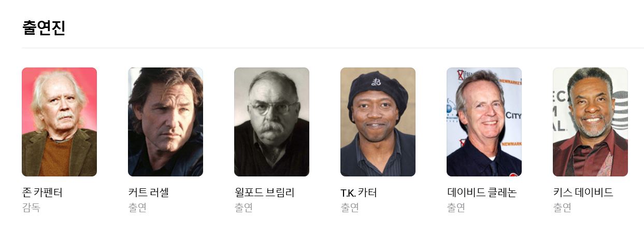Select the 출연 role under 키스 데이비드
This screenshot has height=233, width=644.
562,208
